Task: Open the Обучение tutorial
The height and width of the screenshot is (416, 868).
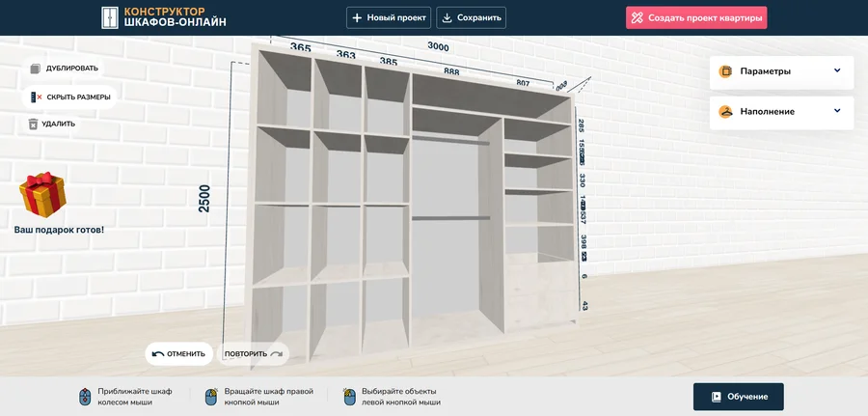Action: point(738,397)
